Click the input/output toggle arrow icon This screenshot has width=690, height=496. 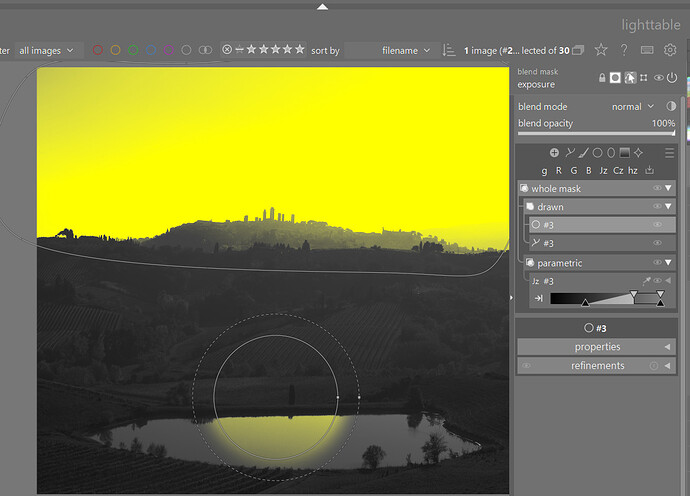pyautogui.click(x=539, y=298)
